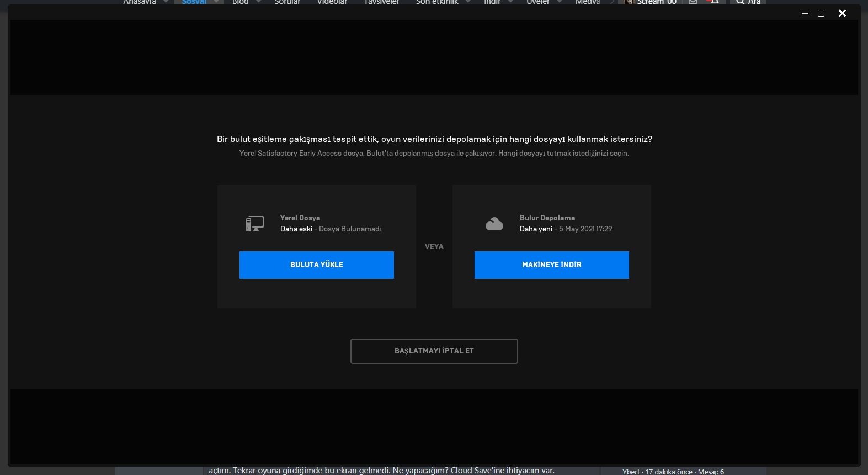Open Tavsiyeler in the background forum navigation
868x475 pixels.
pyautogui.click(x=381, y=2)
